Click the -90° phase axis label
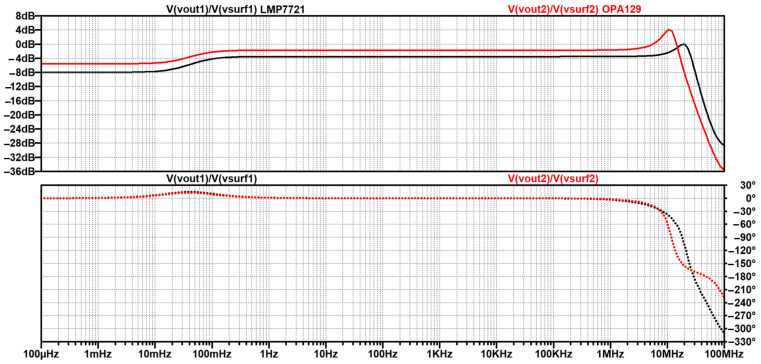 [744, 238]
